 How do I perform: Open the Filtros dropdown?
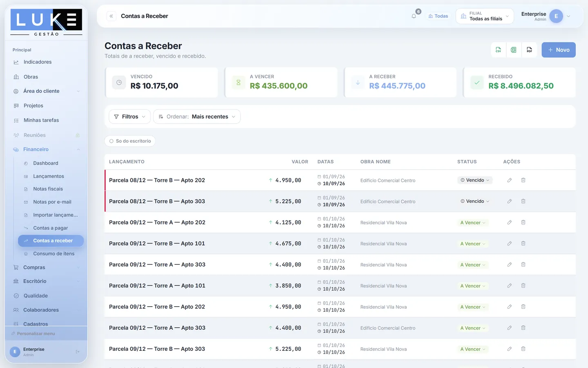[130, 117]
